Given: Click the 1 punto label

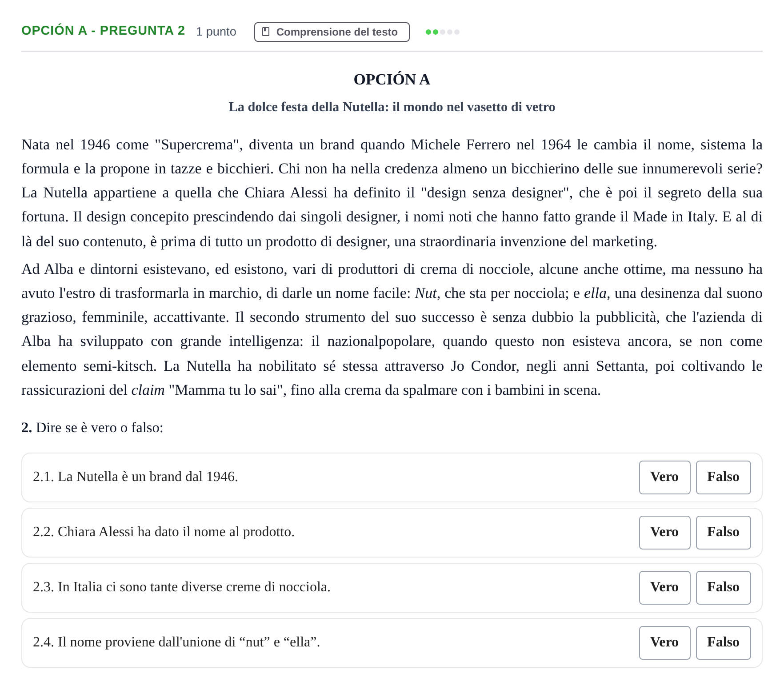Looking at the screenshot, I should click(x=216, y=32).
